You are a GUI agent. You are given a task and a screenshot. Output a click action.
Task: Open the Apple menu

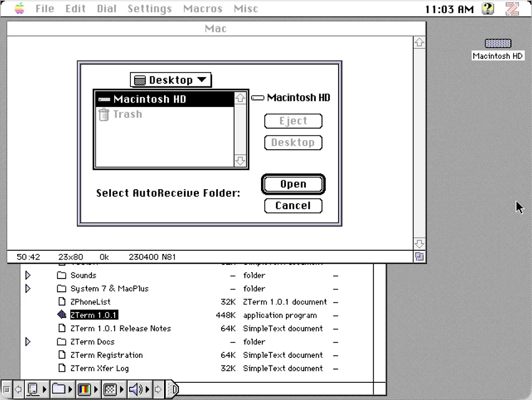coord(18,9)
